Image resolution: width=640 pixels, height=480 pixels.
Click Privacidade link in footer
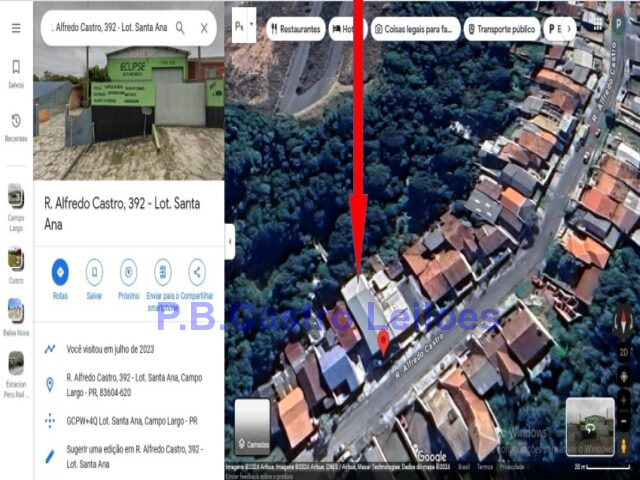pos(512,467)
